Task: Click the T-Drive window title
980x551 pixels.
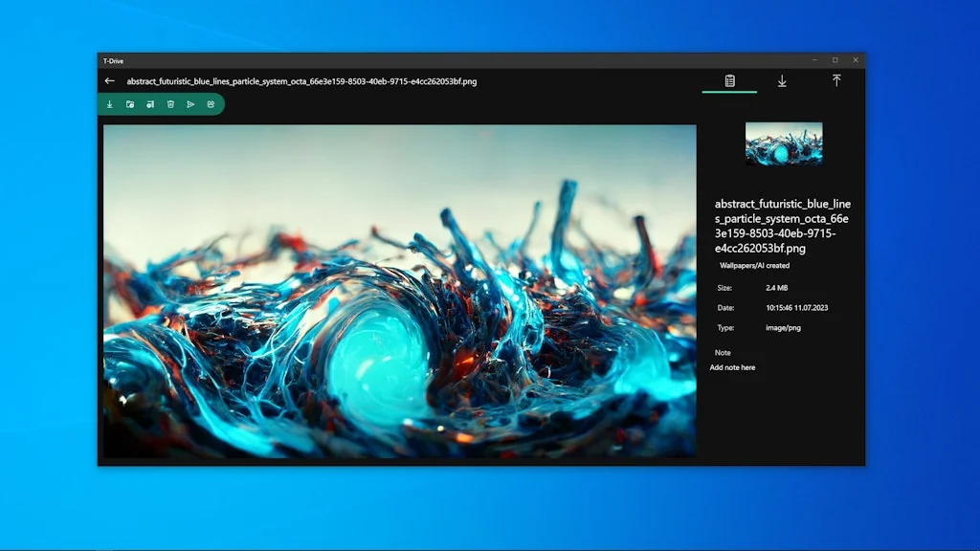Action: pos(112,59)
